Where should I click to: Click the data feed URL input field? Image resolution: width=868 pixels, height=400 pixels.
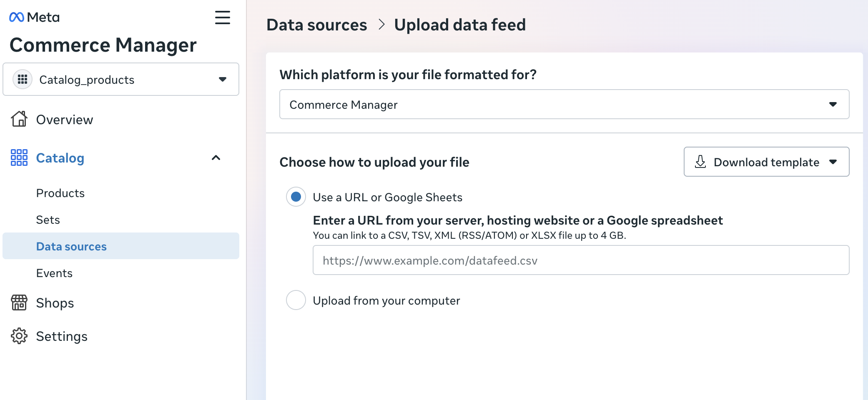coord(581,260)
